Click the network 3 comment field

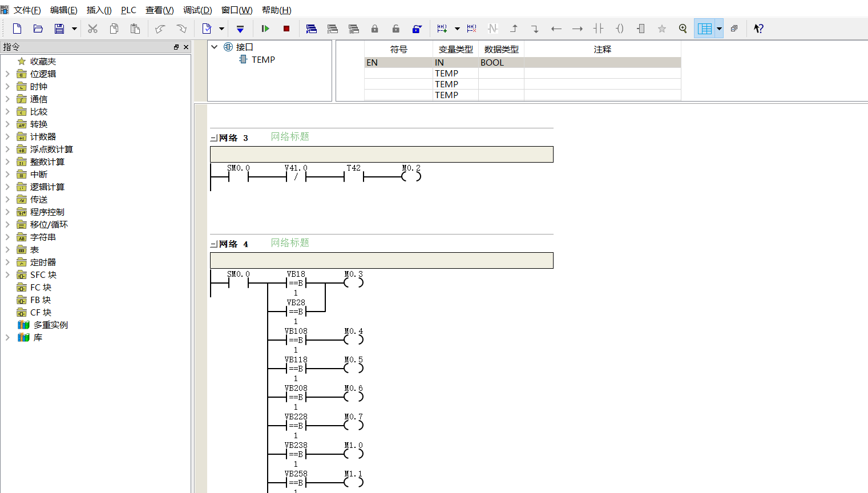[x=382, y=154]
